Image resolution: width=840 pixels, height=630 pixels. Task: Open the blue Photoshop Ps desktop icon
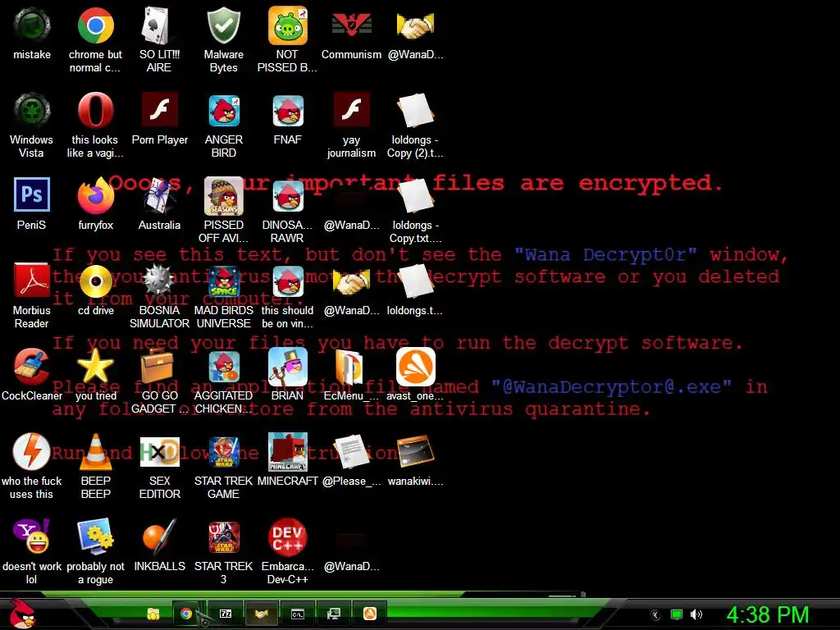[x=32, y=194]
